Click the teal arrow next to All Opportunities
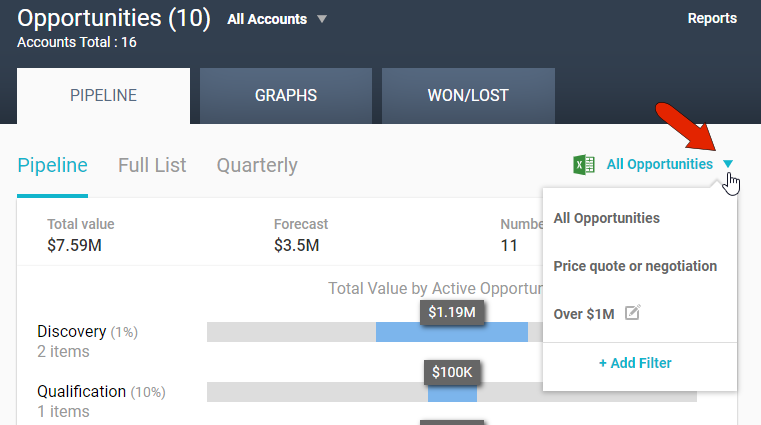 pyautogui.click(x=728, y=165)
